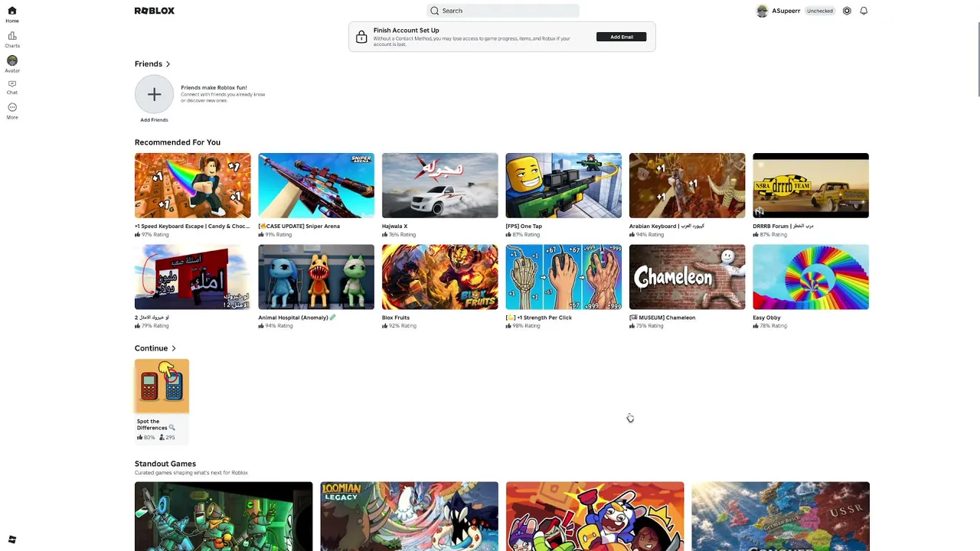Click the ASupeerr profile avatar picture
This screenshot has width=980, height=551.
pos(762,11)
